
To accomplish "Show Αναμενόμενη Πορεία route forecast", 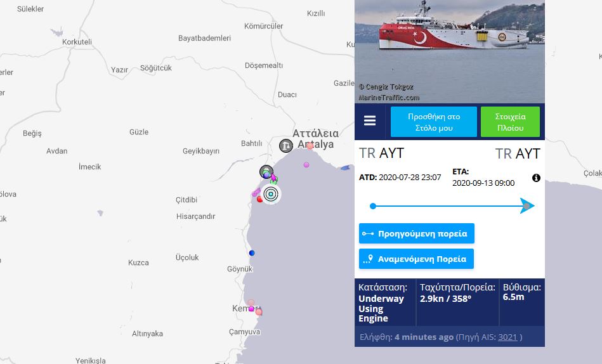I will coord(416,259).
